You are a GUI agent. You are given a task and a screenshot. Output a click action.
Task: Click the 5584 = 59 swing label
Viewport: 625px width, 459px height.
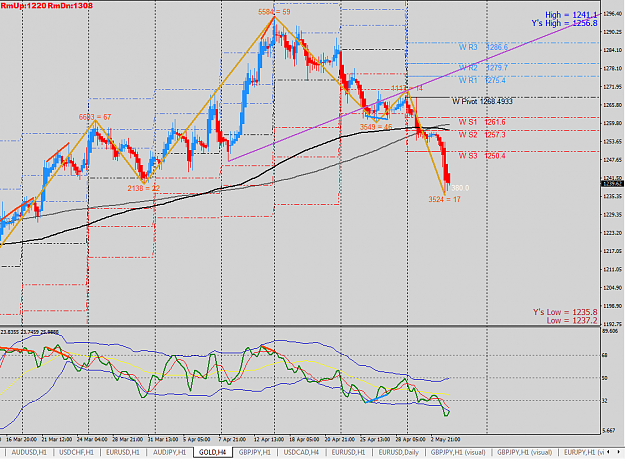click(x=274, y=12)
